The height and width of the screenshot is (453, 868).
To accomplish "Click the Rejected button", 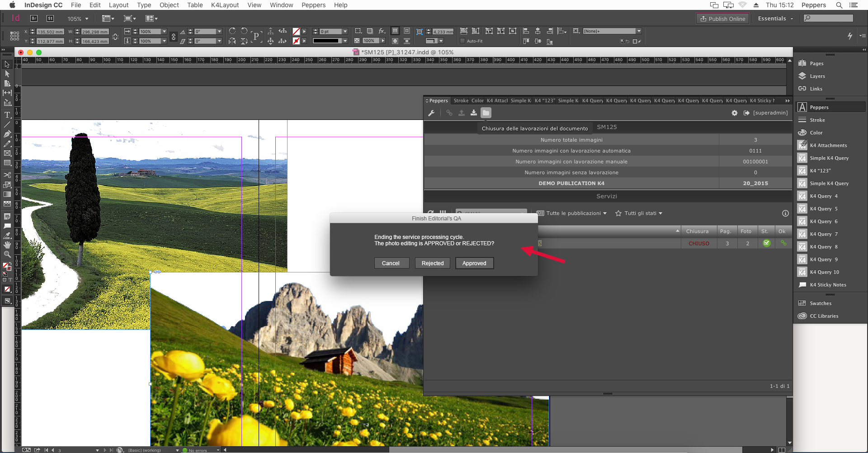I will pos(432,263).
